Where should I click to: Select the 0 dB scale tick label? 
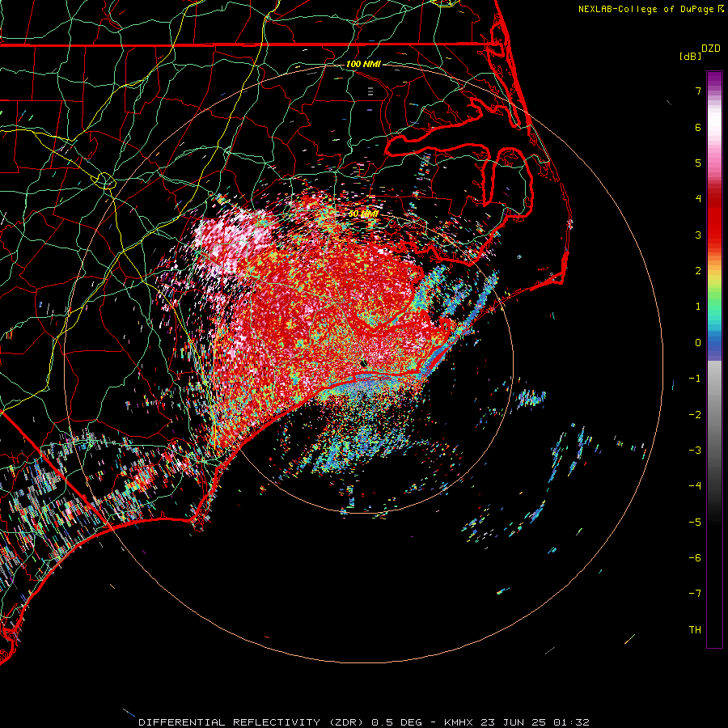click(698, 343)
